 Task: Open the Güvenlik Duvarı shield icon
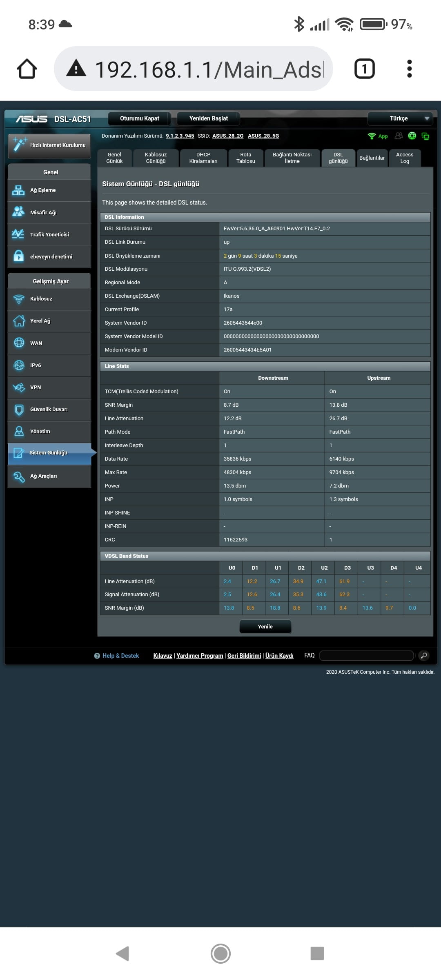tap(19, 410)
